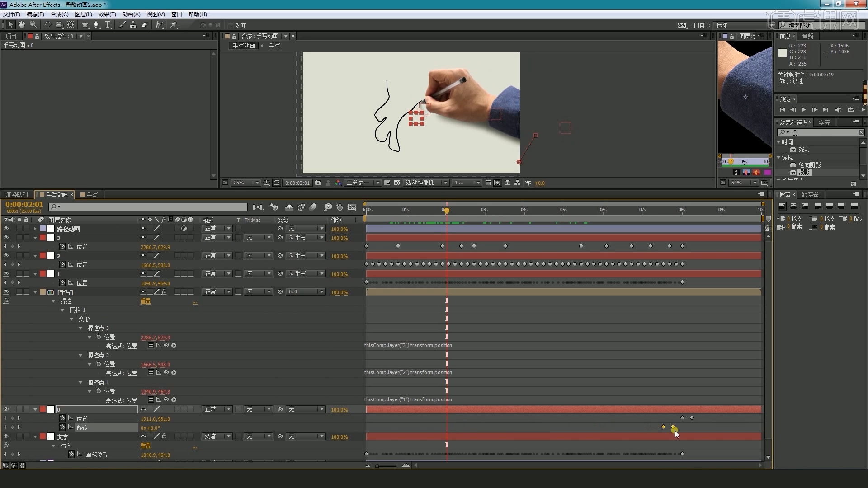Click 重置 for the 操控 effect
This screenshot has width=868, height=488.
146,301
